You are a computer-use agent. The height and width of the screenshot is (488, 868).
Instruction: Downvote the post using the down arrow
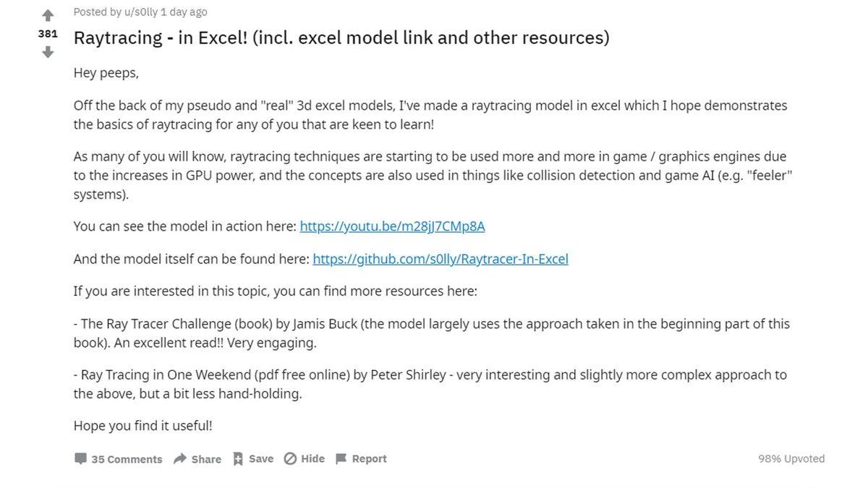pos(47,52)
